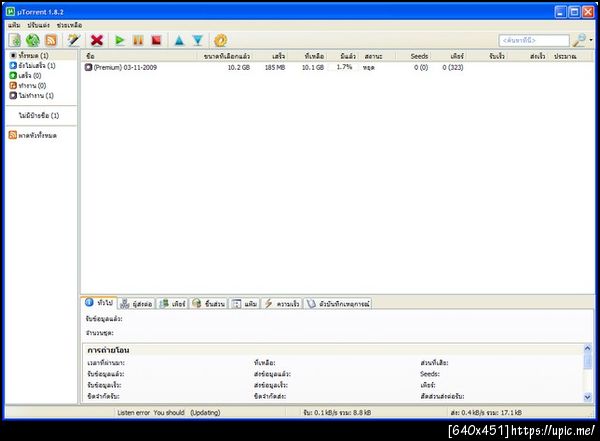Screen dimensions: 600x441
Task: Click the orange Pause torrent icon
Action: click(x=138, y=40)
